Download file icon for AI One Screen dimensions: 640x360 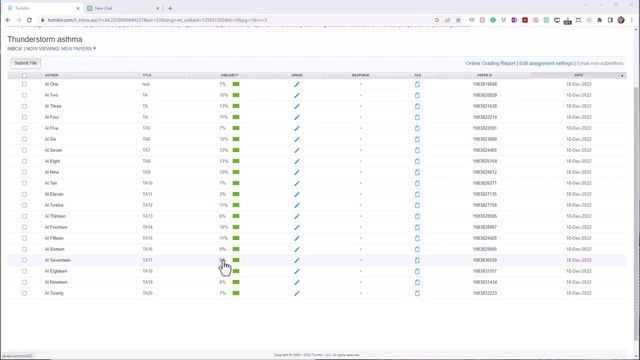pos(417,84)
